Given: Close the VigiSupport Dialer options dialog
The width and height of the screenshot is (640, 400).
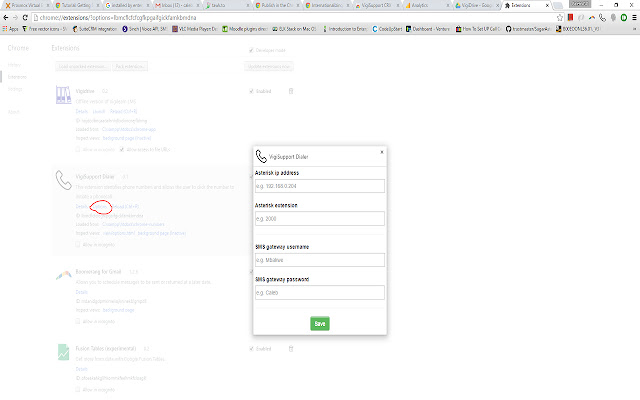Looking at the screenshot, I should (382, 152).
